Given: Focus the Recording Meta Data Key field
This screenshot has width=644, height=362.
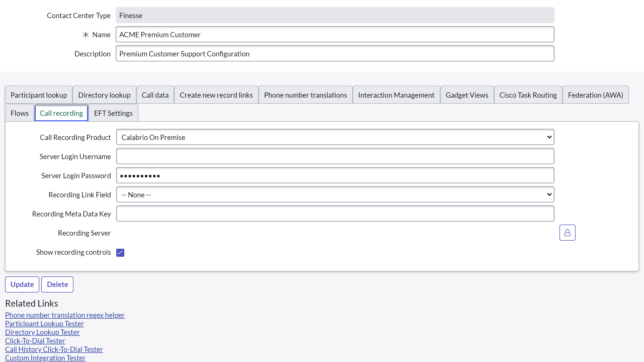Looking at the screenshot, I should (335, 214).
